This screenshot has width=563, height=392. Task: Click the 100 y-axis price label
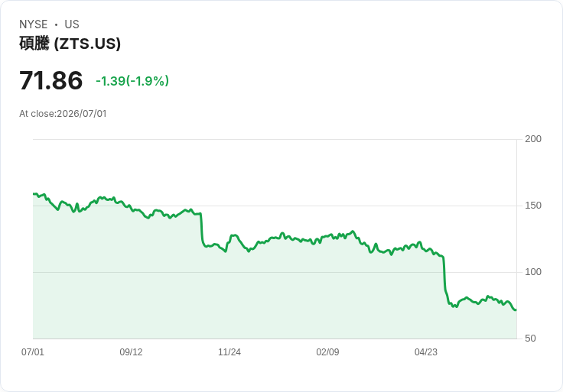[533, 272]
